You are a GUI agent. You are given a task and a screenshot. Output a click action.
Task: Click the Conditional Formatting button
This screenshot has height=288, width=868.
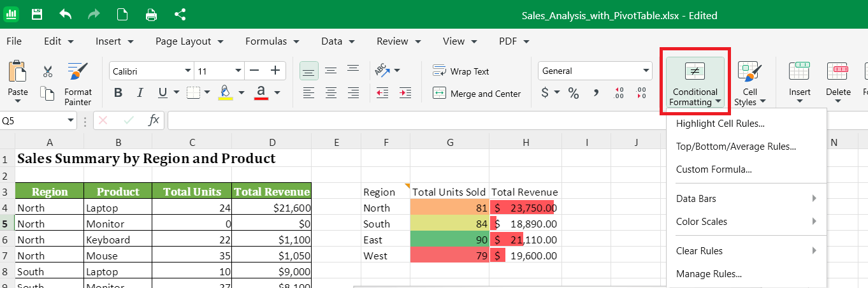pos(695,83)
